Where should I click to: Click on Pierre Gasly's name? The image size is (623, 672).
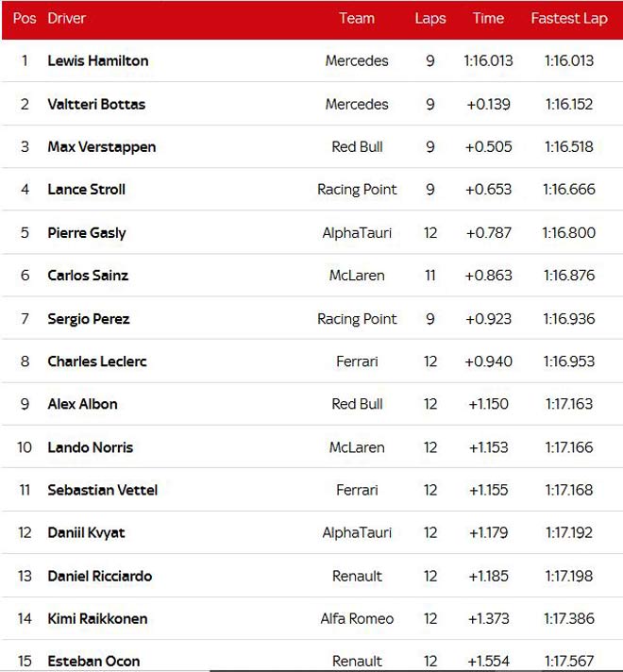click(x=87, y=232)
